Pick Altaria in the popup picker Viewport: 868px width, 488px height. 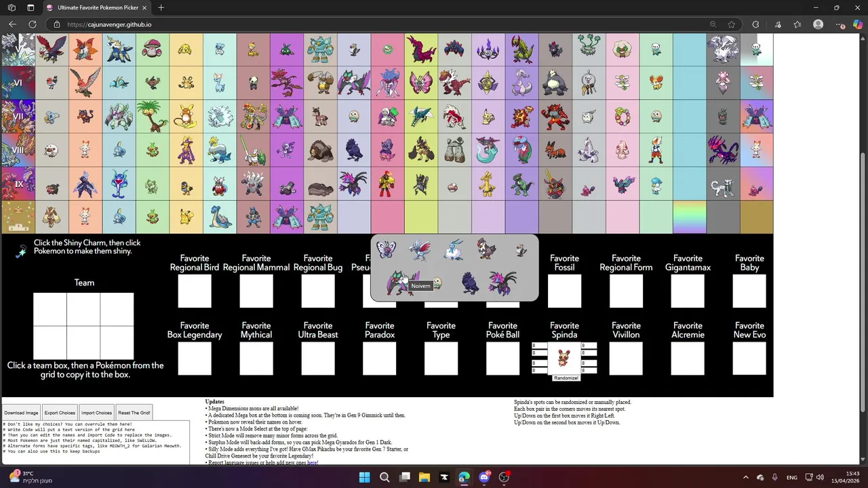453,250
